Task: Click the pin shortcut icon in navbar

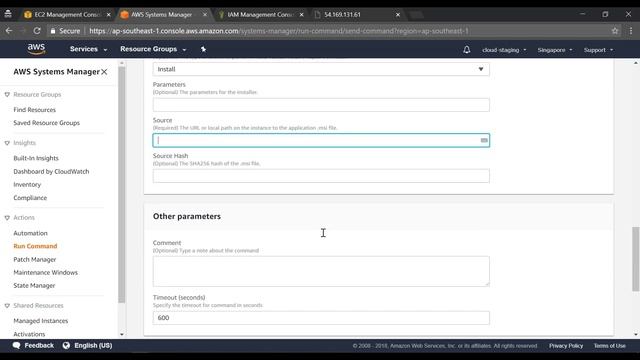Action: coord(203,49)
